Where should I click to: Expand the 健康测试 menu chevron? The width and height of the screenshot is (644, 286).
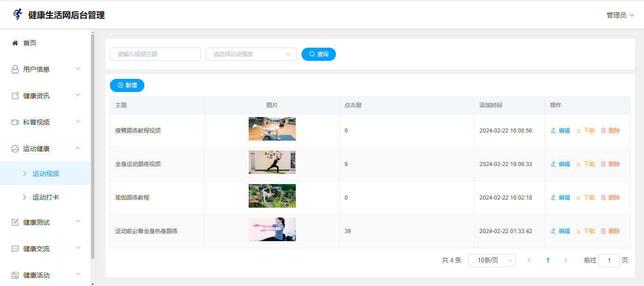coord(78,222)
